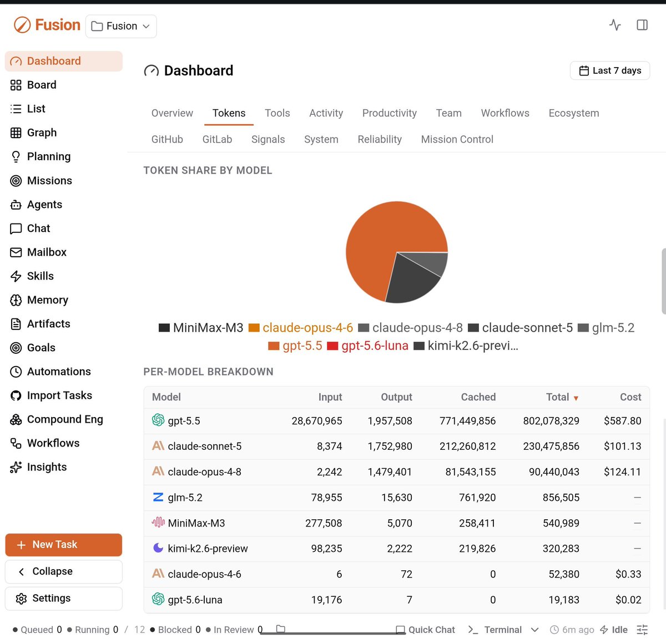Viewport: 666px width, 644px height.
Task: Go to Dashboard in sidebar
Action: [x=64, y=61]
